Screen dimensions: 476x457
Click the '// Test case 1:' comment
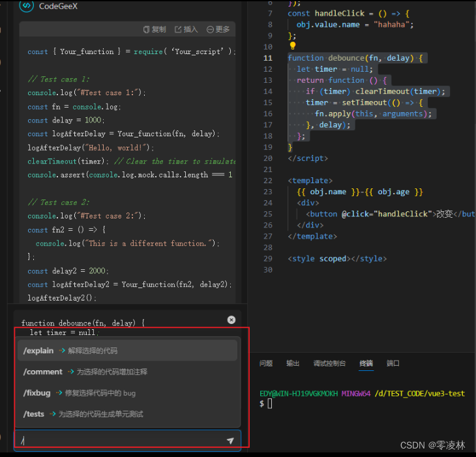click(x=59, y=79)
